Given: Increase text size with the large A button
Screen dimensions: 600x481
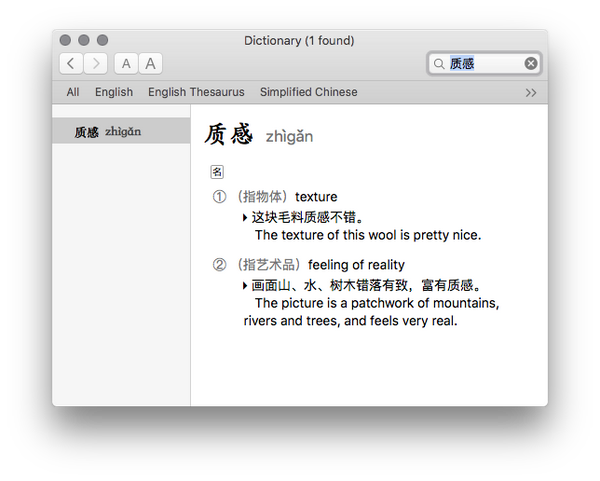Looking at the screenshot, I should click(x=150, y=64).
